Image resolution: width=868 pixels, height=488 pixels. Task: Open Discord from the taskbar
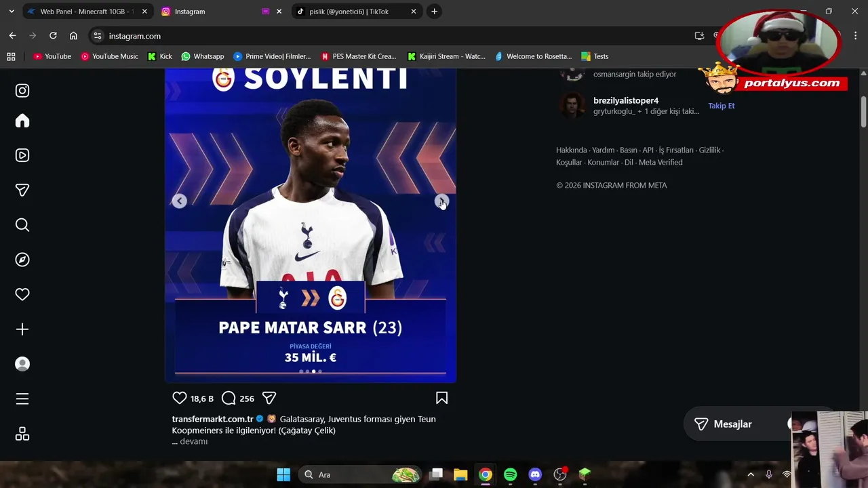point(535,474)
